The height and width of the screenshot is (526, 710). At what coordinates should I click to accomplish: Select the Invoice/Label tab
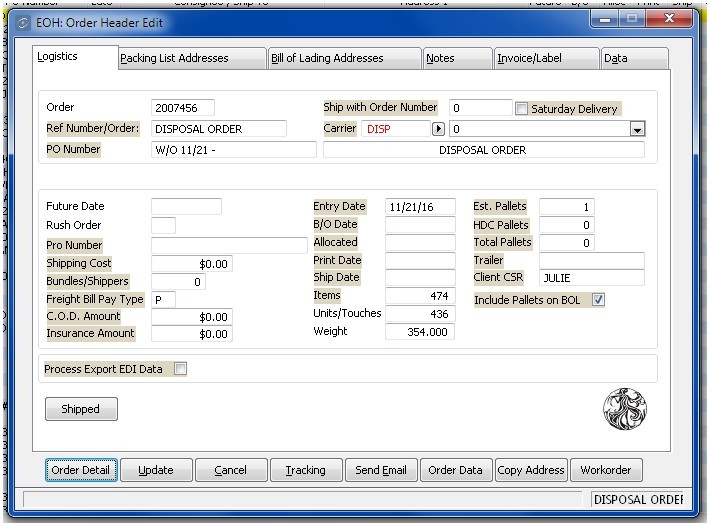[x=547, y=58]
